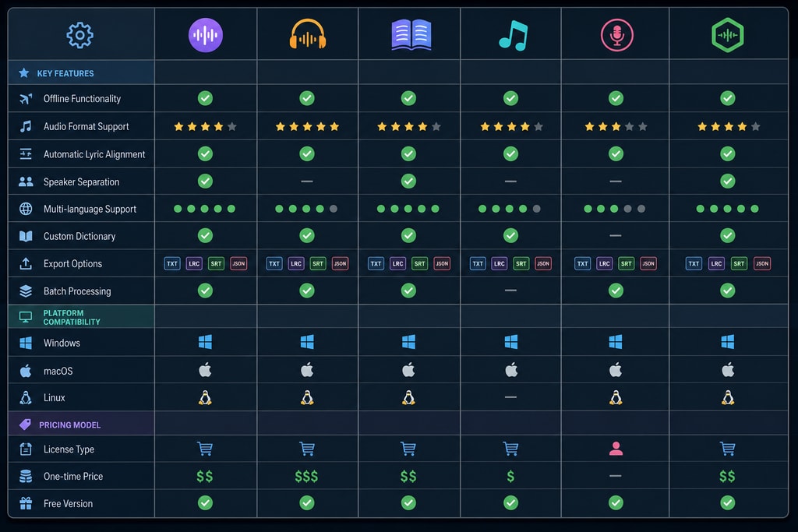Screen dimensions: 798x532
Task: Click the single $ price in music note column
Action: pyautogui.click(x=510, y=476)
